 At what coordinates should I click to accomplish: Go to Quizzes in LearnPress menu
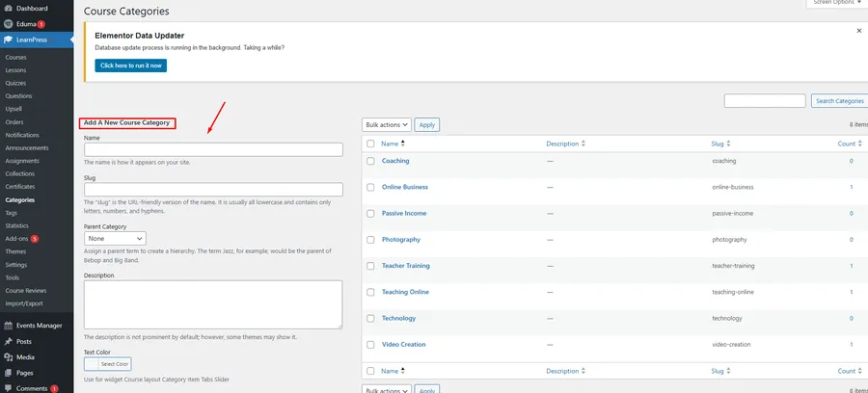(x=15, y=83)
